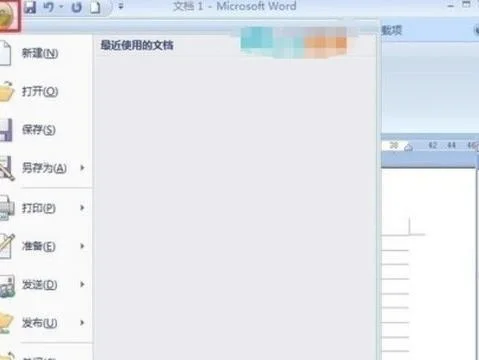The width and height of the screenshot is (479, 360).
Task: Select 打开(O) menu item
Action: coord(40,91)
